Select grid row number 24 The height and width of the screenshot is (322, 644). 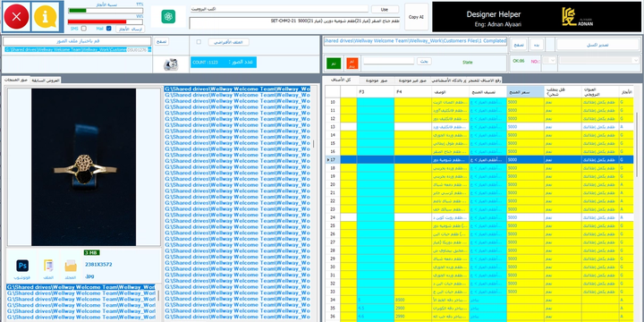[x=333, y=217]
